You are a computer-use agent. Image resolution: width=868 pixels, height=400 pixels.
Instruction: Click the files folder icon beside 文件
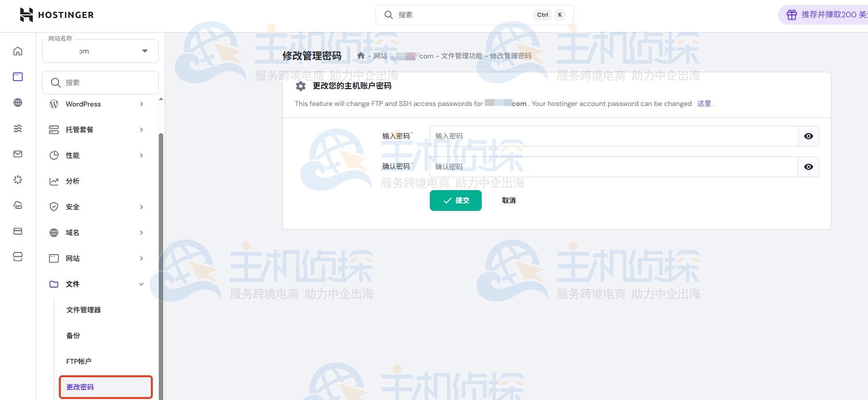54,284
